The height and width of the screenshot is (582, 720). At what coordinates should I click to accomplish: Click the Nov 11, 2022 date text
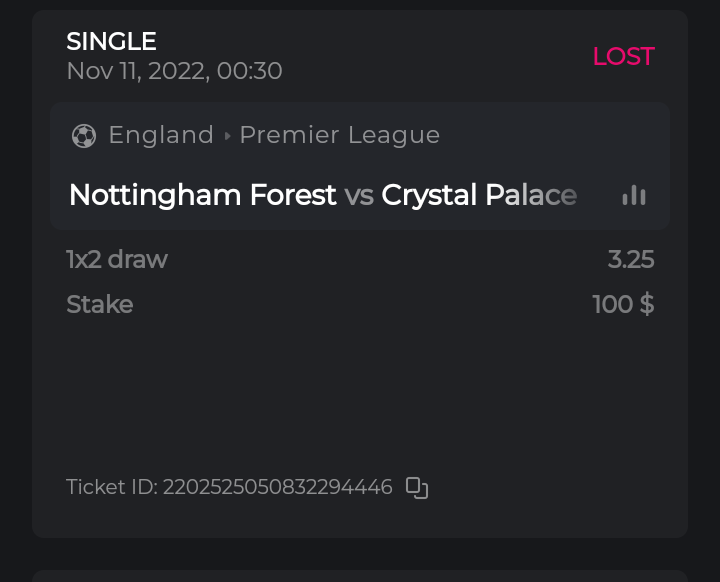pos(174,71)
